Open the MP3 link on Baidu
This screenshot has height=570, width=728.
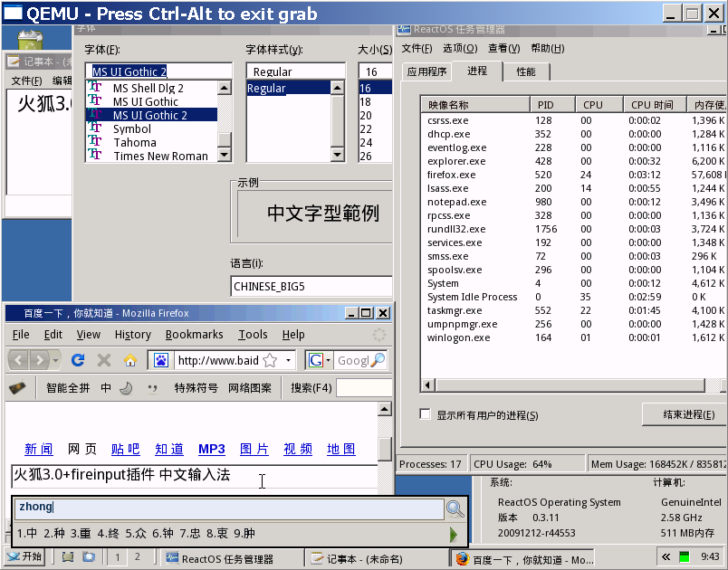211,449
